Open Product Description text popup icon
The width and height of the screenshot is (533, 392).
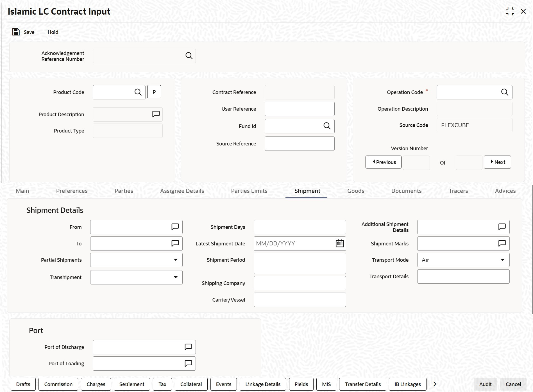pos(156,114)
